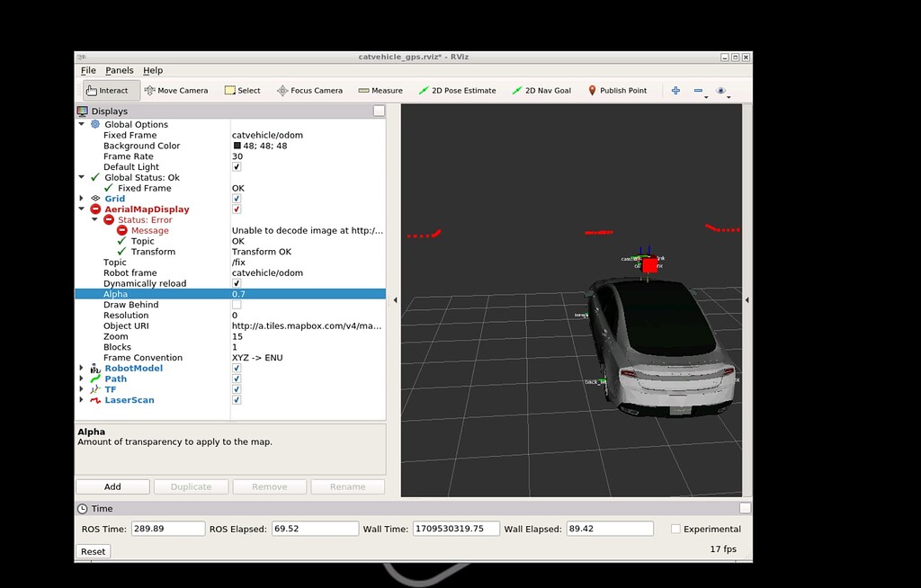921x588 pixels.
Task: Click the Global Status green checkmark icon
Action: [x=95, y=177]
